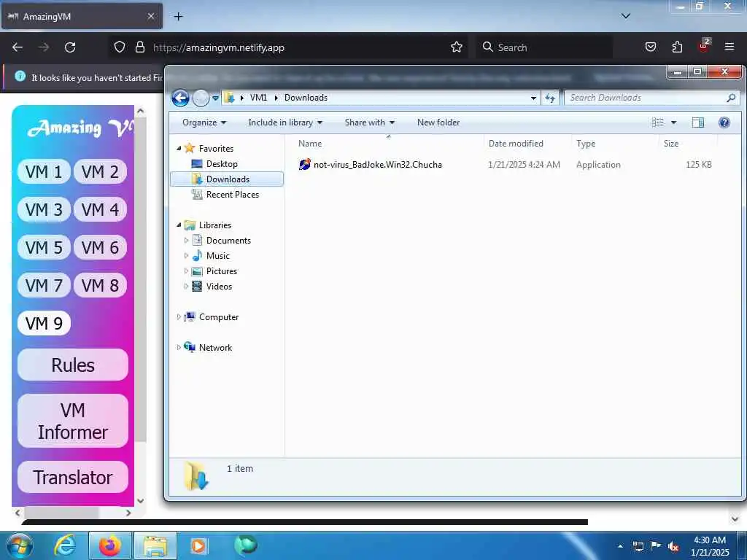Open the Windows Start orb
The width and height of the screenshot is (747, 560).
pos(20,545)
